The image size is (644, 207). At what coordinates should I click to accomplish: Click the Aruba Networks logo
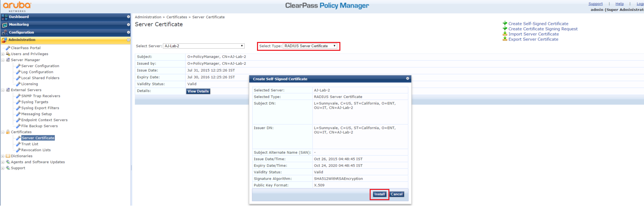click(17, 6)
